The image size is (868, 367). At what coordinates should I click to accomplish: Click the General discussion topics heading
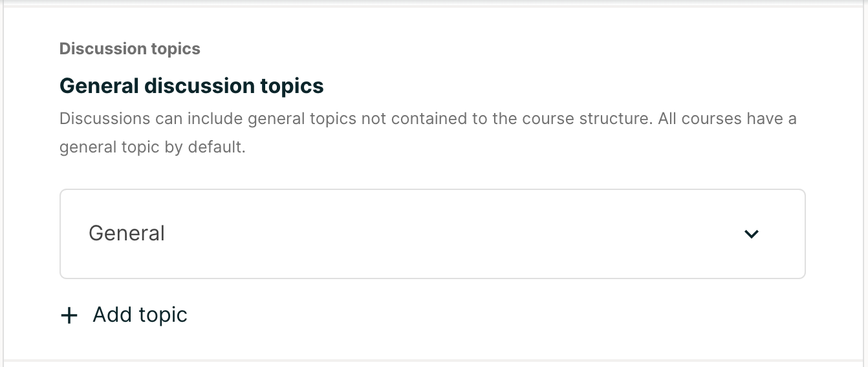coord(191,86)
